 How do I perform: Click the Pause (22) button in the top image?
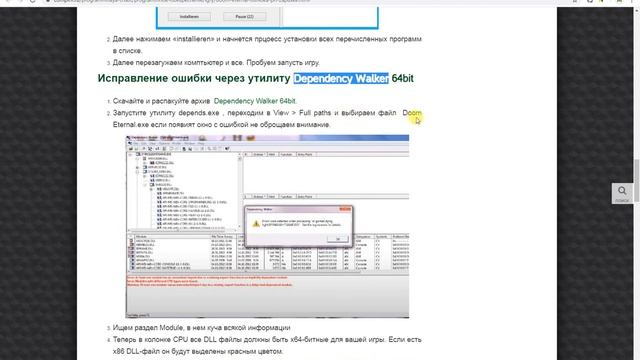(x=244, y=17)
